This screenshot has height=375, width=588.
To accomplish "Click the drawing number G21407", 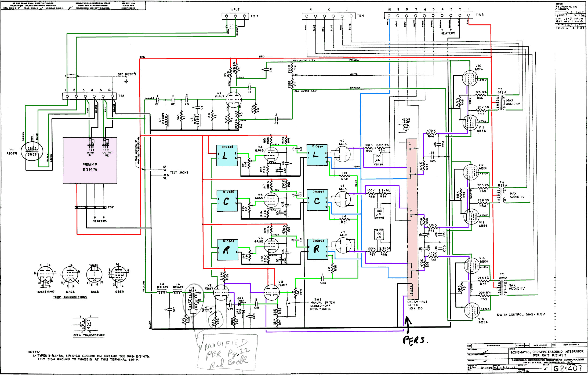I will 568,369.
